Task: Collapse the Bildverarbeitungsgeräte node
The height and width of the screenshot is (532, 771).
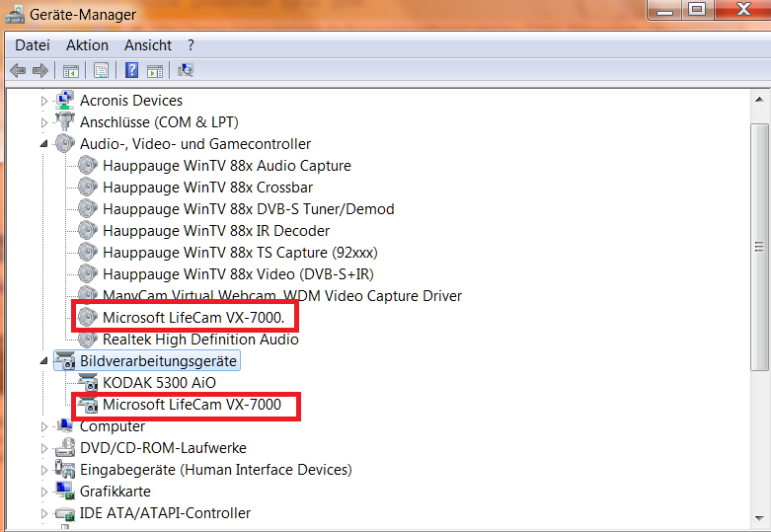Action: coord(43,361)
